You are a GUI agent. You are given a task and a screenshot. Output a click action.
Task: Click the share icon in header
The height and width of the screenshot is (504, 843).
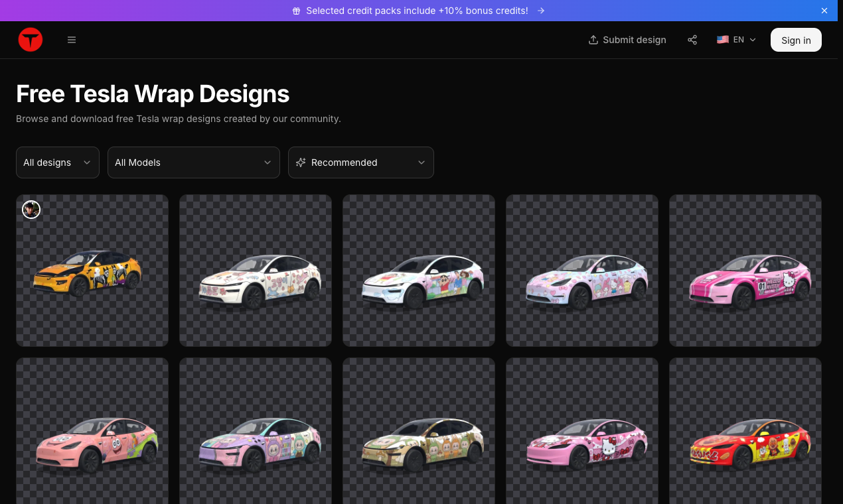coord(692,40)
